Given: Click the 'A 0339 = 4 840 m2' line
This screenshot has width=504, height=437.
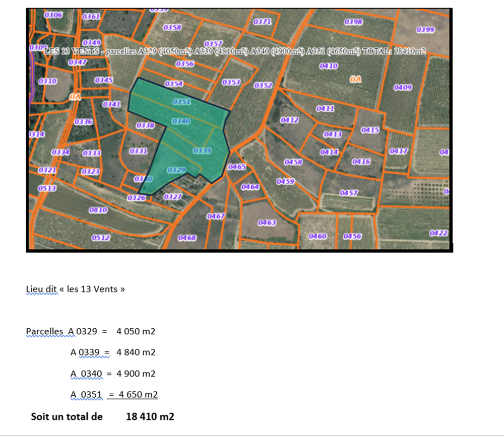Looking at the screenshot, I should (x=113, y=352).
